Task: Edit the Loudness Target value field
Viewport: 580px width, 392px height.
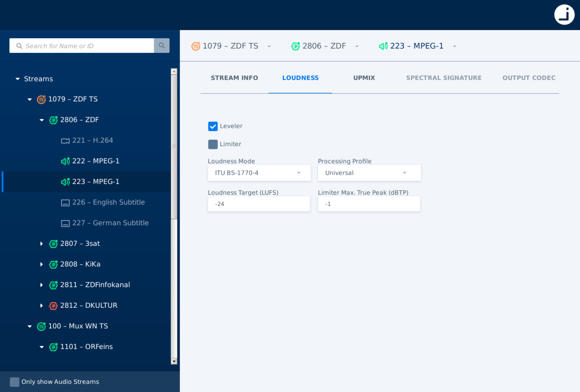Action: [x=259, y=204]
